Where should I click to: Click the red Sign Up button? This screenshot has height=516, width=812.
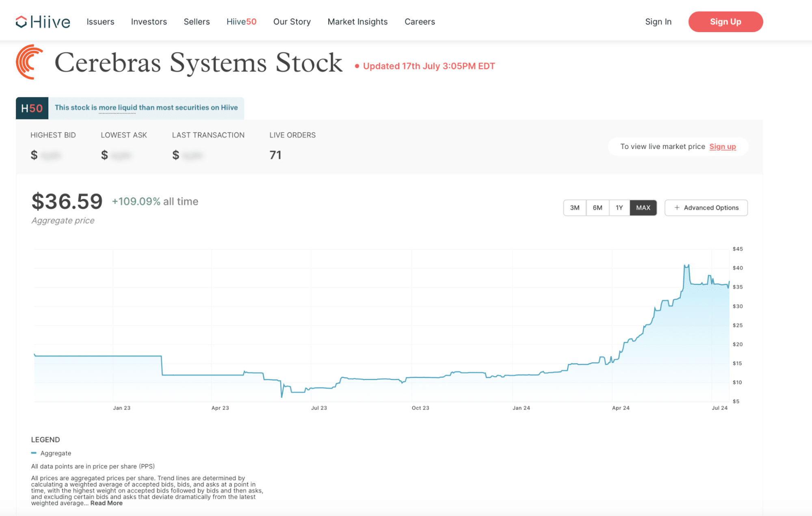tap(725, 22)
